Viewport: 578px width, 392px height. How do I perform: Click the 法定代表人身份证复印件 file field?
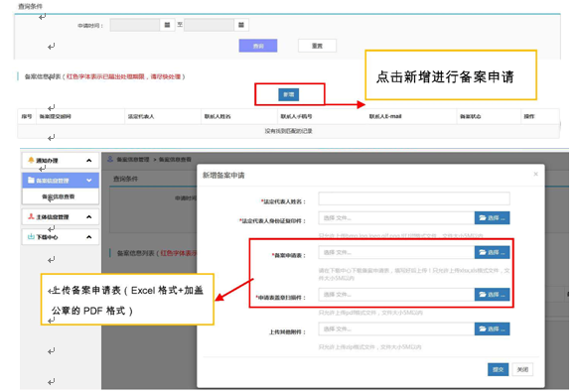(396, 218)
